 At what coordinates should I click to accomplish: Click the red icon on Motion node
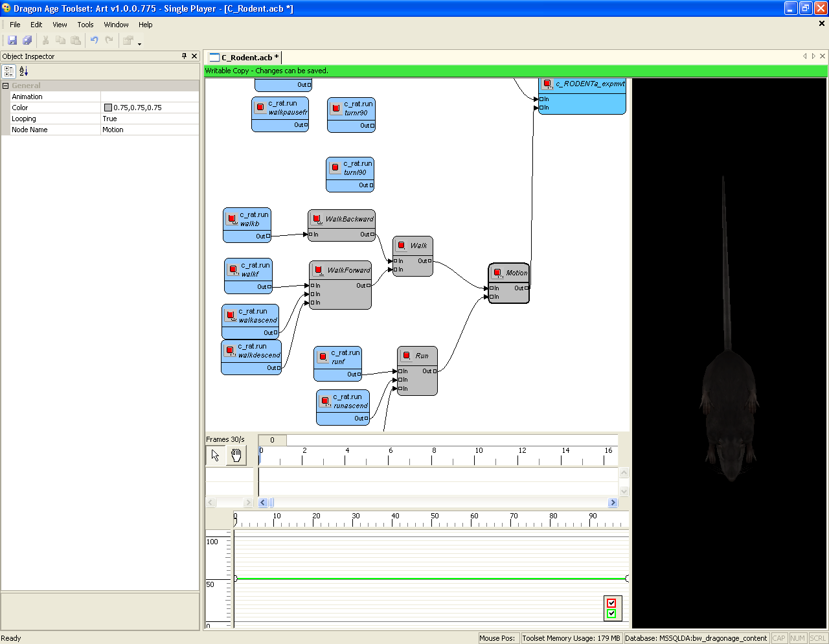(x=497, y=273)
